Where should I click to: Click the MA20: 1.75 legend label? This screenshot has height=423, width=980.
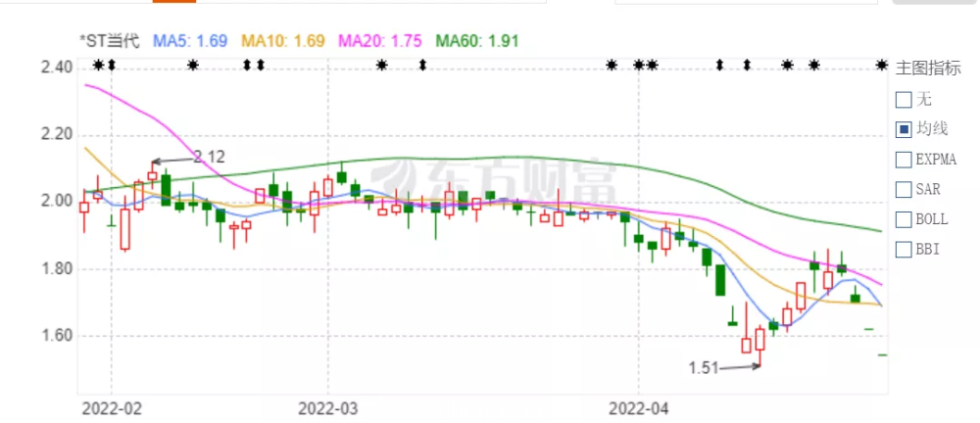[x=380, y=41]
